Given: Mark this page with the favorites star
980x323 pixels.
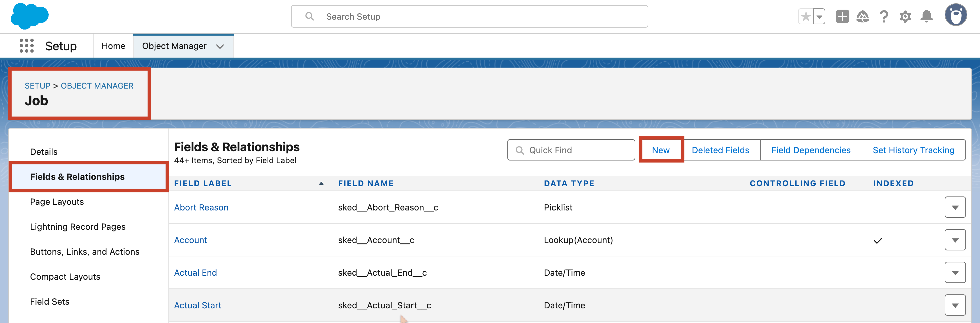Looking at the screenshot, I should 805,16.
